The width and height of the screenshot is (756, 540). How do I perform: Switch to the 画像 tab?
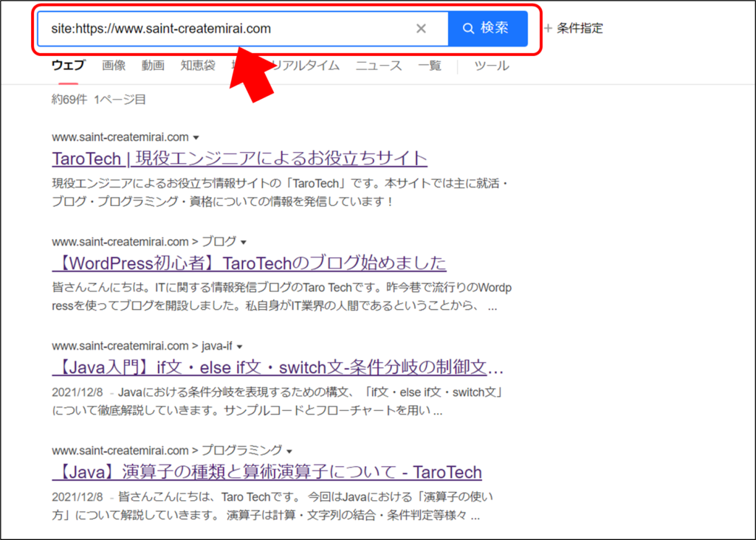[x=114, y=65]
